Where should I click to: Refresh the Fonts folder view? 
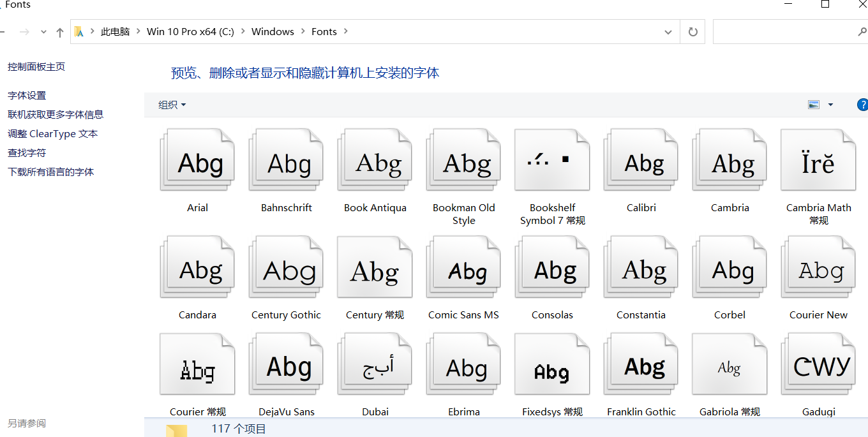click(x=692, y=31)
